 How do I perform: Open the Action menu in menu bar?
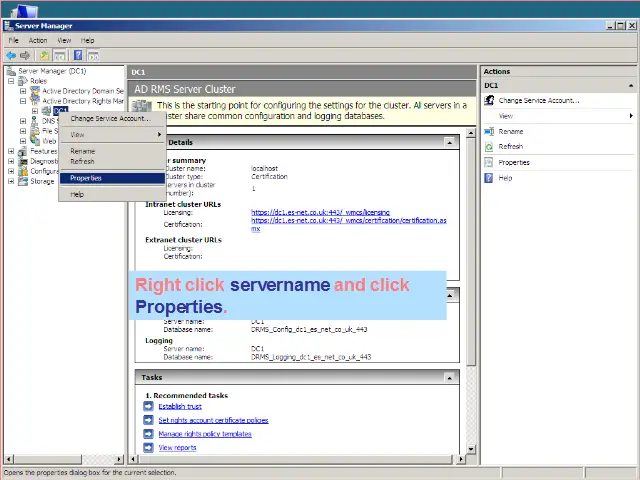pos(38,40)
